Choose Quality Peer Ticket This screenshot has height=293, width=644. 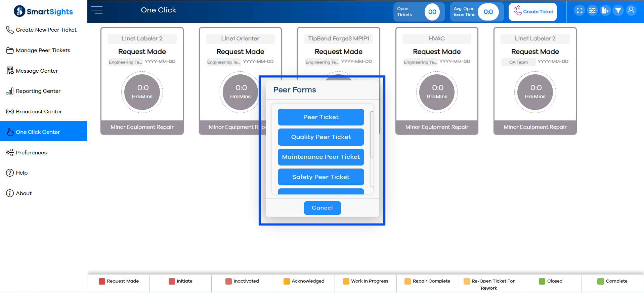(x=321, y=137)
